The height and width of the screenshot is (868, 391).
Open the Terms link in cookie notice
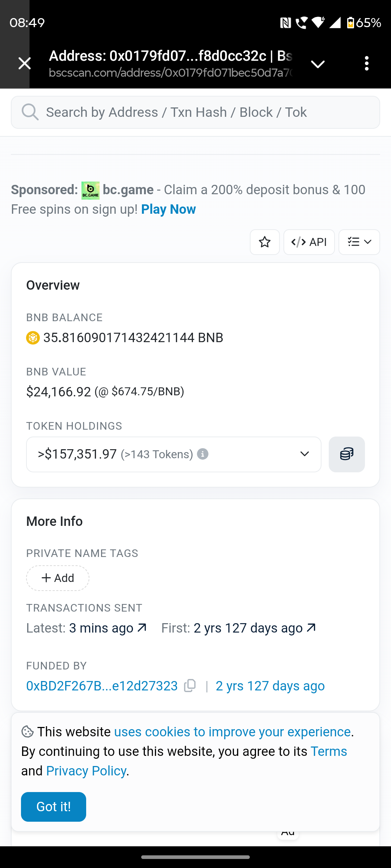[329, 752]
